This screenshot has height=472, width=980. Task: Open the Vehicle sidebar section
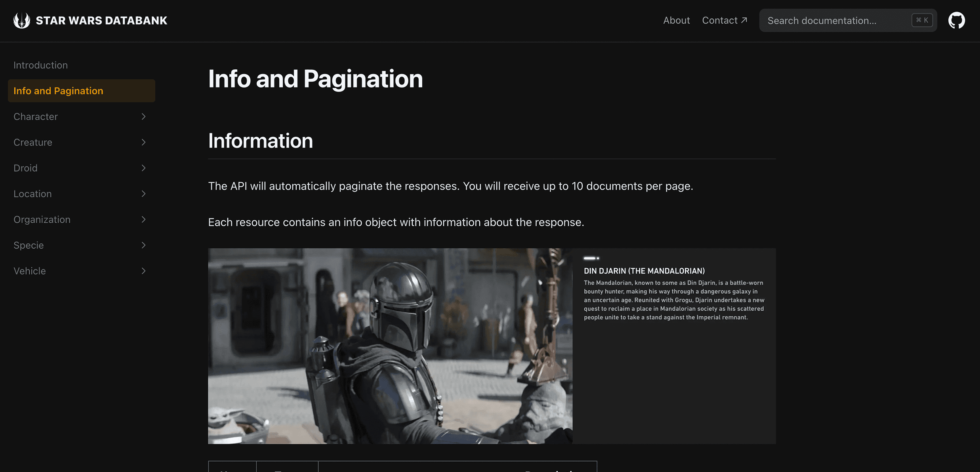click(x=82, y=271)
